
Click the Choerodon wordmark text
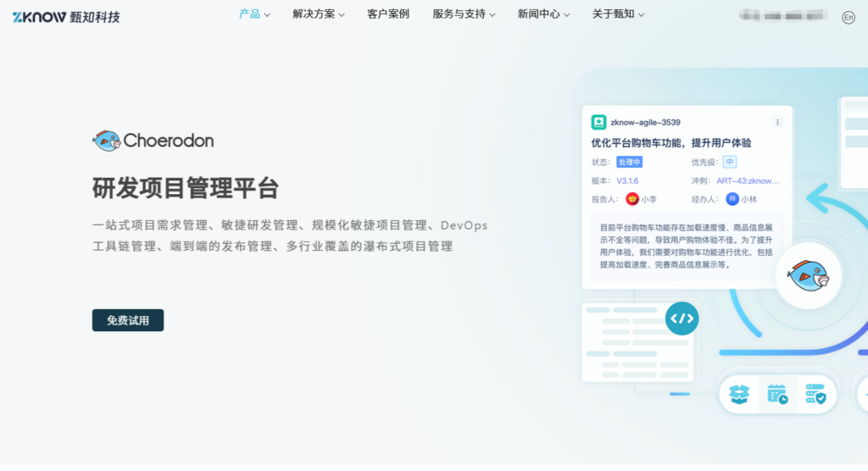pos(169,141)
